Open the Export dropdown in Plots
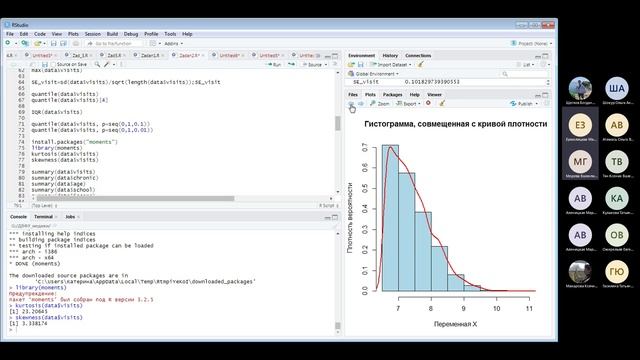This screenshot has height=360, width=640. point(408,104)
